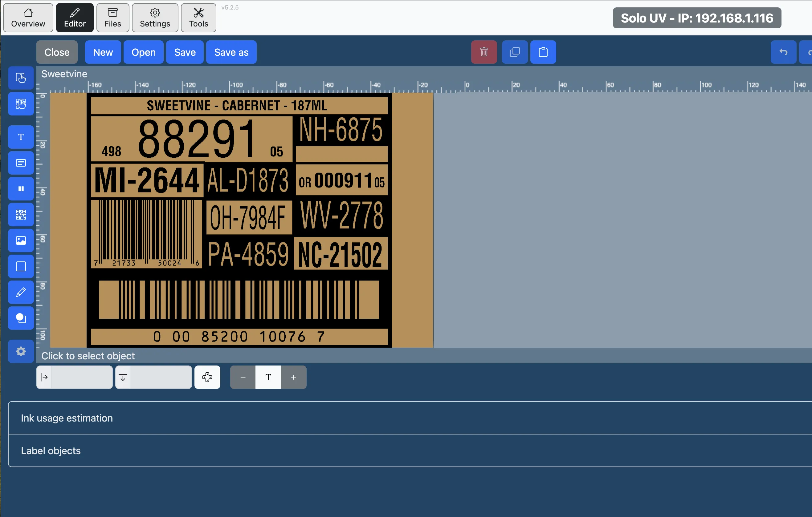The height and width of the screenshot is (517, 812).
Task: Insert a QR code object
Action: click(21, 215)
